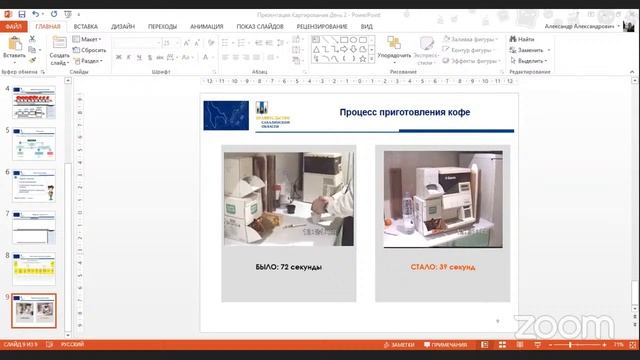Viewport: 640px width, 360px height.
Task: Open ПРИМЕЧАНИЯ comments pane
Action: (445, 345)
